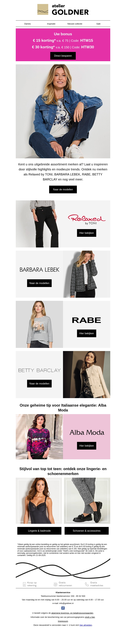Image resolution: width=126 pixels, height=644 pixels.
Task: Click the Direct besparen button
Action: (63, 56)
